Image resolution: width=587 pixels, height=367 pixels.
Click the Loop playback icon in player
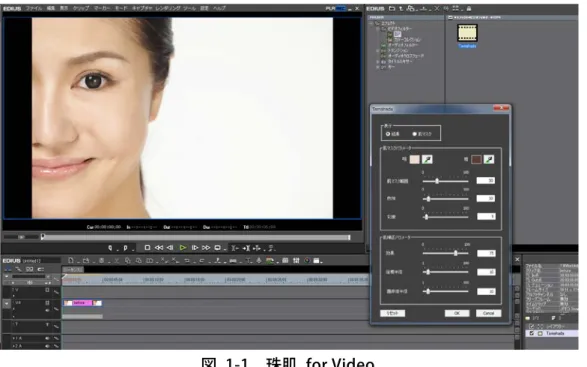218,248
